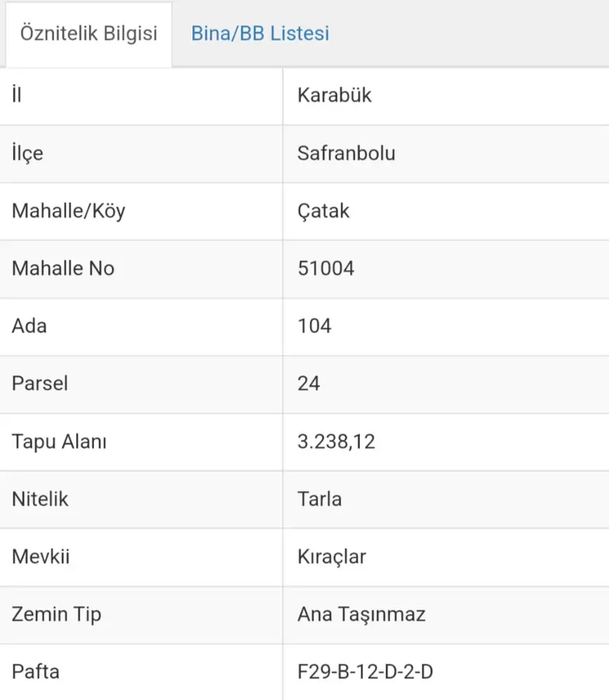Select Mahalle No value 51004

click(x=326, y=268)
